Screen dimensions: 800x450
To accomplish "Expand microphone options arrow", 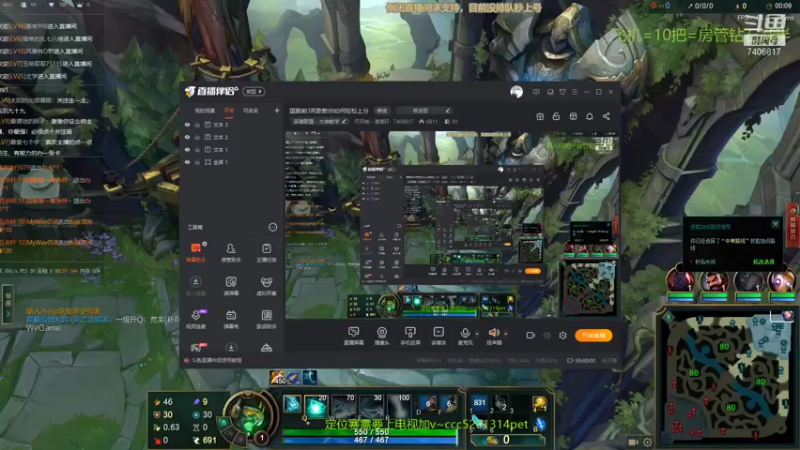I will point(477,334).
